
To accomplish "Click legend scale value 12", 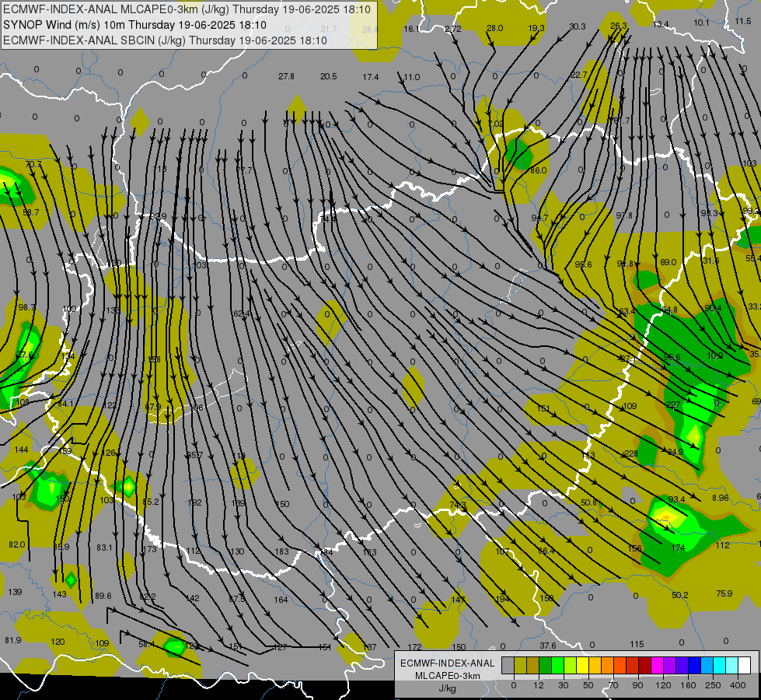I will tap(538, 685).
